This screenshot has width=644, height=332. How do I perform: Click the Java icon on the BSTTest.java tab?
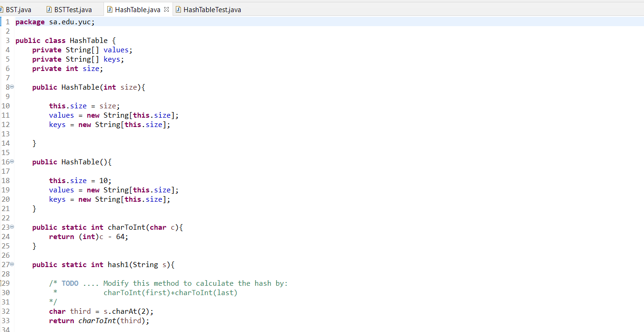click(48, 8)
